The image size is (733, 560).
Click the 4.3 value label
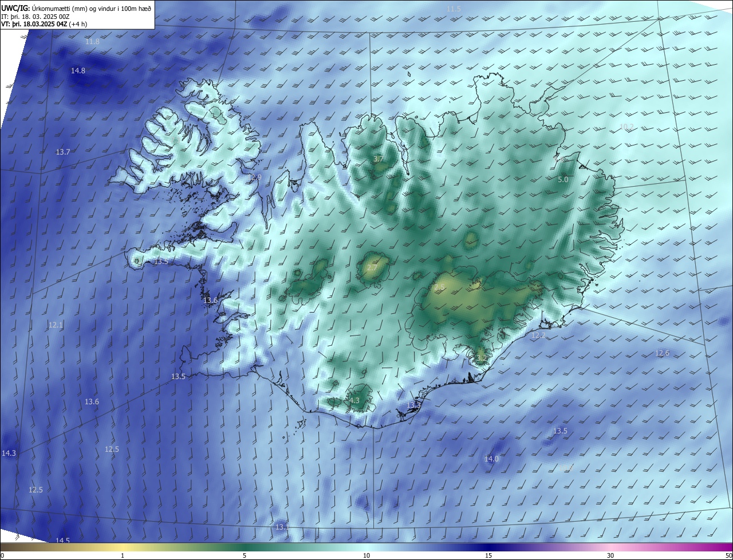pos(354,401)
